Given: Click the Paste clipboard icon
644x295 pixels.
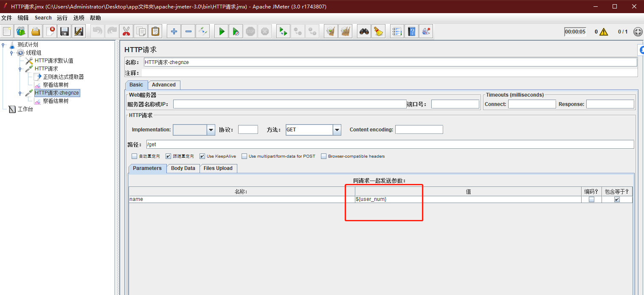Looking at the screenshot, I should click(155, 31).
